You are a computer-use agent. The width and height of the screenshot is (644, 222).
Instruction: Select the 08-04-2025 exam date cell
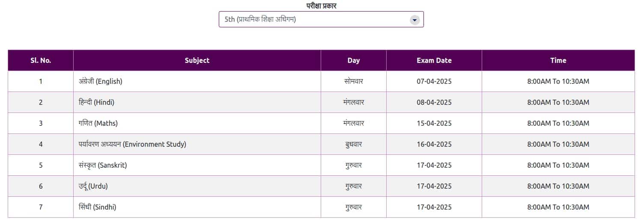point(434,102)
